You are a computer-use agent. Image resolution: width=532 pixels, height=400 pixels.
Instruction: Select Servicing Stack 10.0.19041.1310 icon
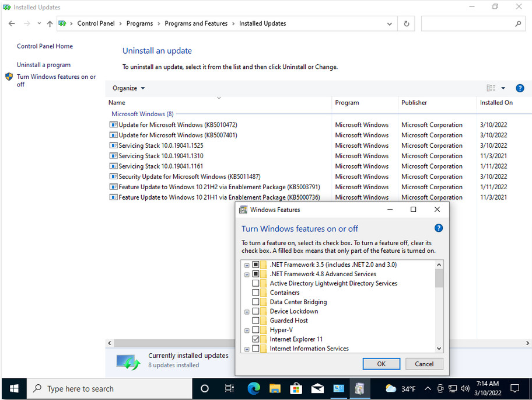coord(113,156)
